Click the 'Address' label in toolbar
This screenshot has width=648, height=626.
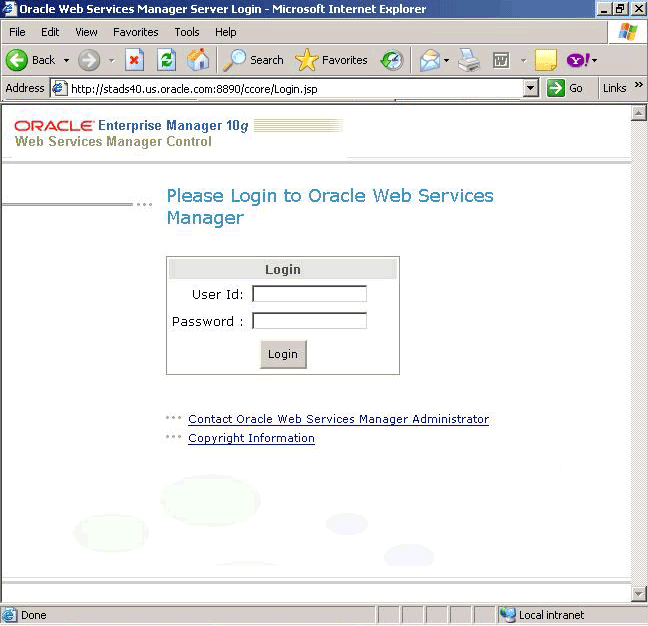coord(25,88)
